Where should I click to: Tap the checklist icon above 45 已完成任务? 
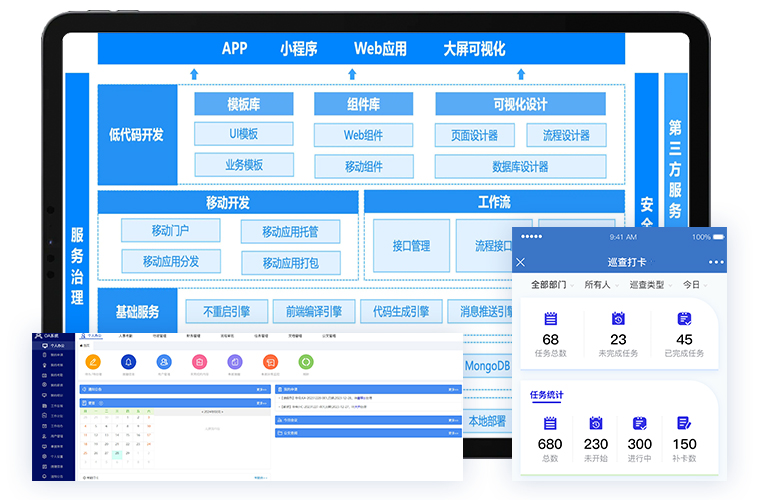tap(684, 318)
